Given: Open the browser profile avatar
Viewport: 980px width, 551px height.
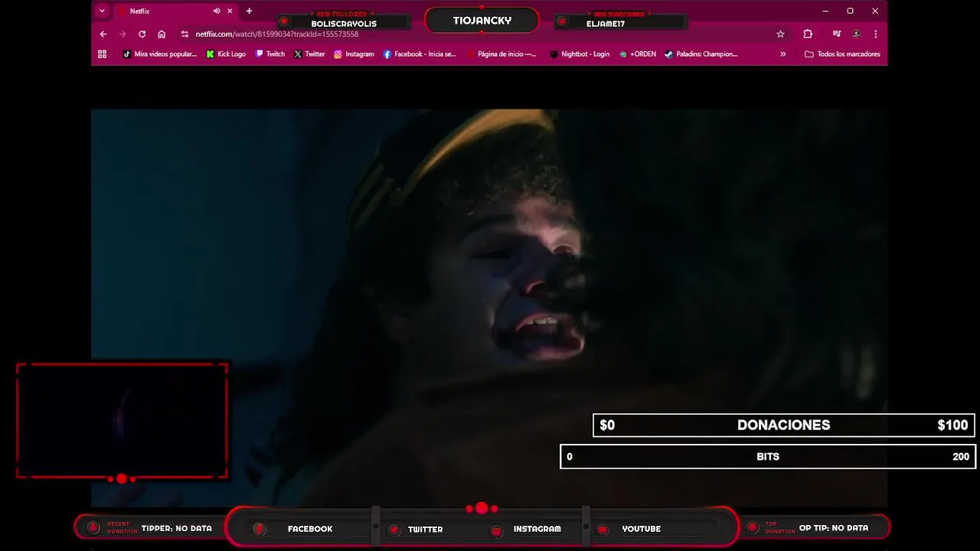Looking at the screenshot, I should click(x=856, y=34).
